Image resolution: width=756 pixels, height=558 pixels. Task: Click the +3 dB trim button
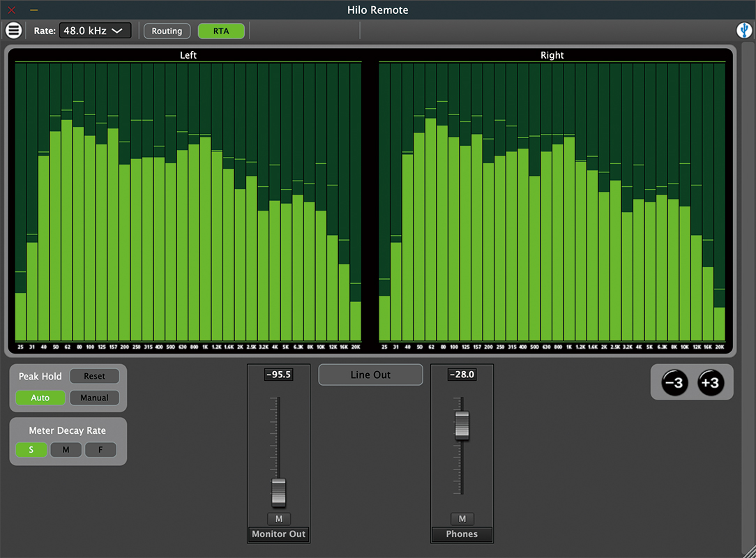tap(710, 383)
